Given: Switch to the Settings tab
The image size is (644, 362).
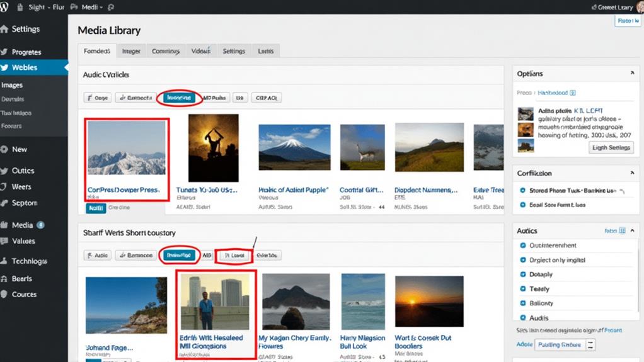Looking at the screenshot, I should coord(234,51).
